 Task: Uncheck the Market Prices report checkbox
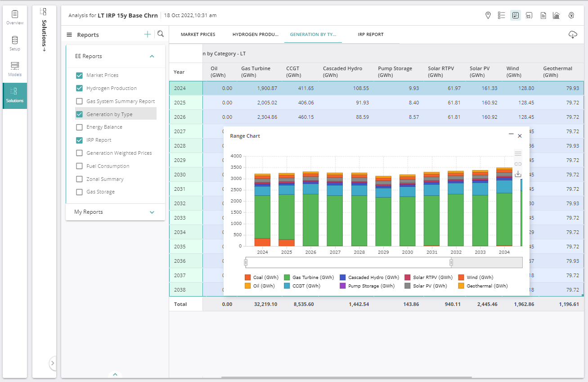tap(79, 76)
